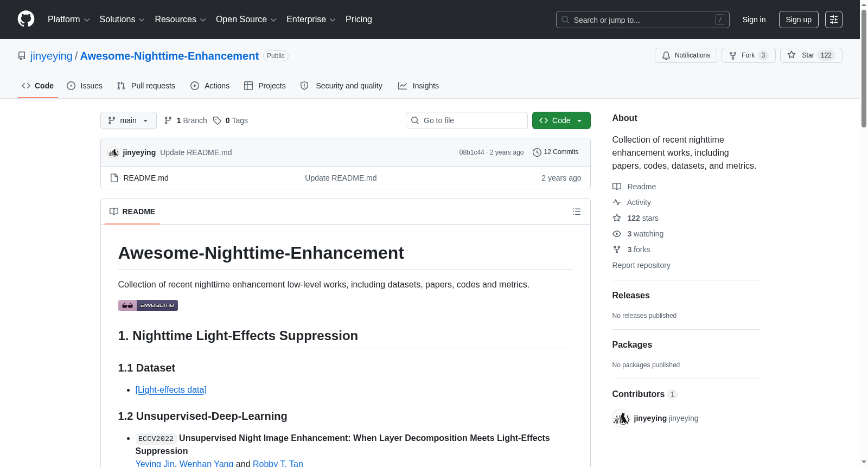Click the Notifications bell button

(x=686, y=55)
